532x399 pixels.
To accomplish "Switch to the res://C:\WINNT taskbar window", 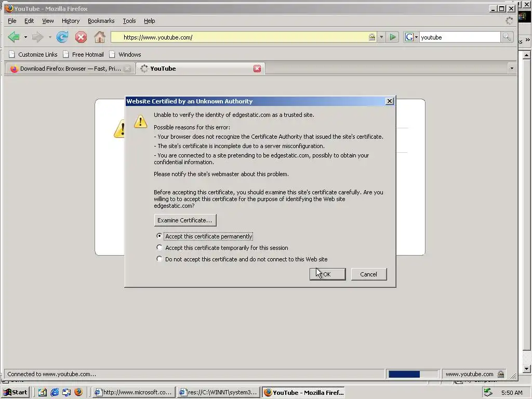I will coord(219,392).
